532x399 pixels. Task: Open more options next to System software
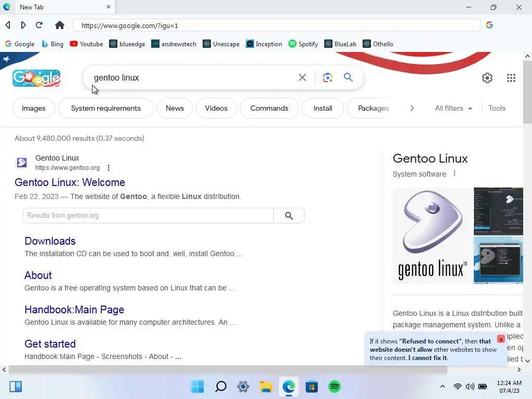[454, 174]
